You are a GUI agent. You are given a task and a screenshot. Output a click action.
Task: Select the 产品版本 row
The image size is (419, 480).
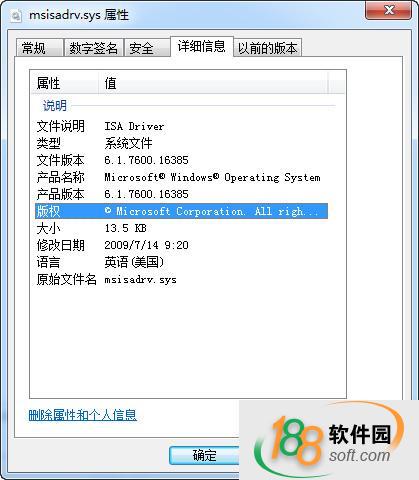[x=181, y=194]
